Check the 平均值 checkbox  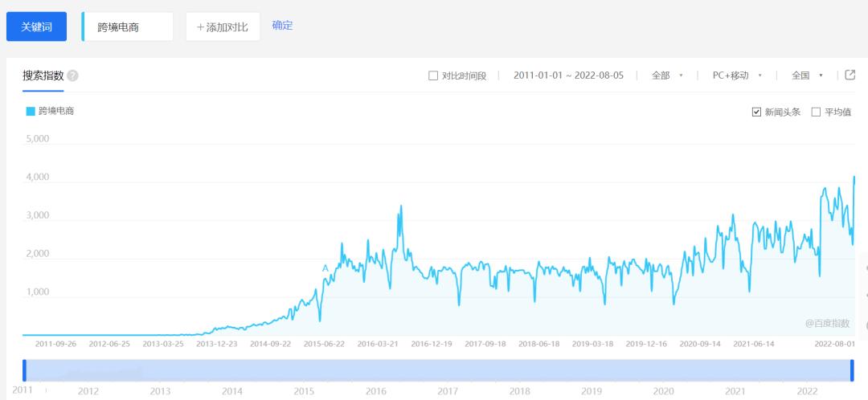816,112
